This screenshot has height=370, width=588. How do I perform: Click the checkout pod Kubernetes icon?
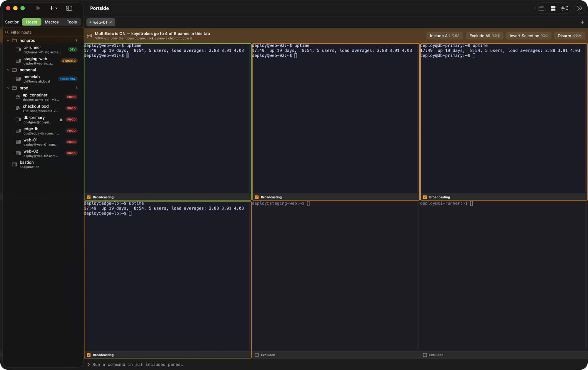18,108
